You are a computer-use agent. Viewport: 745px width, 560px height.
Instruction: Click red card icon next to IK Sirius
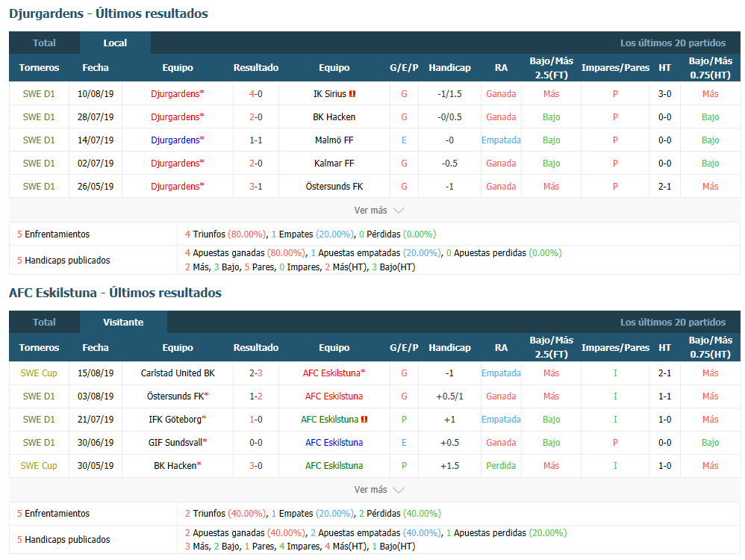tap(352, 94)
